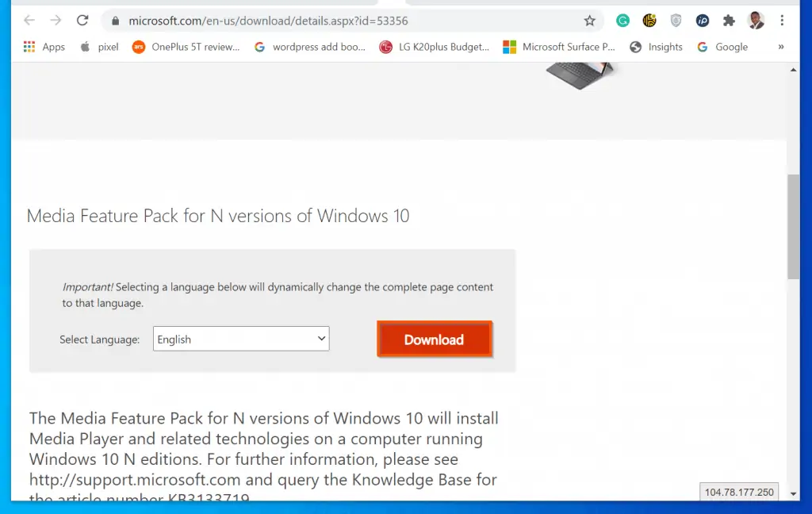Click the http://support.microsoft.com text
This screenshot has height=514, width=812.
click(135, 480)
